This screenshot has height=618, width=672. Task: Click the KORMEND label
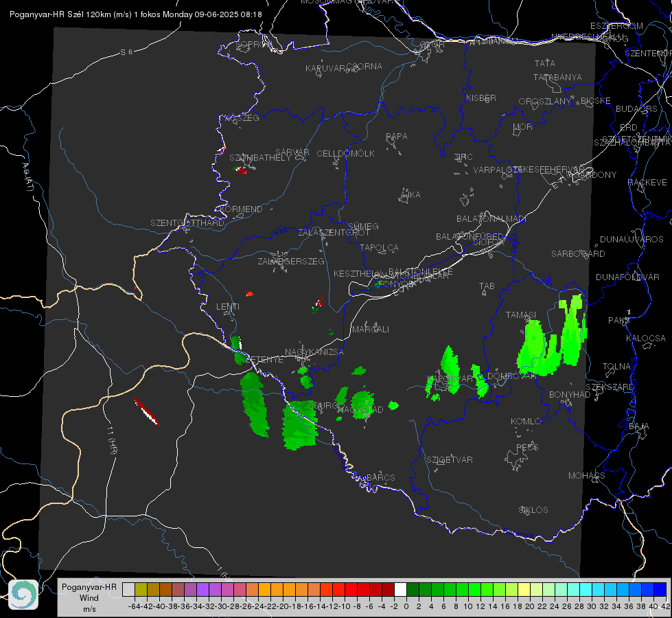[242, 209]
